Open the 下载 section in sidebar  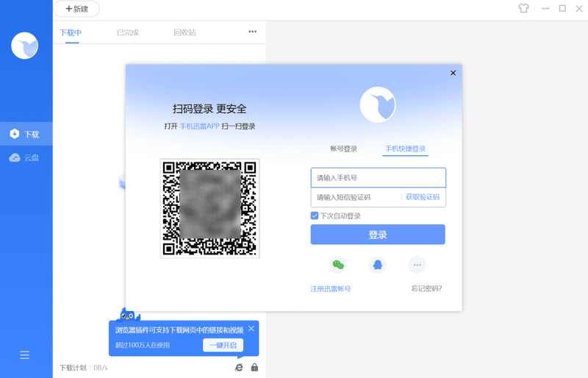[26, 134]
